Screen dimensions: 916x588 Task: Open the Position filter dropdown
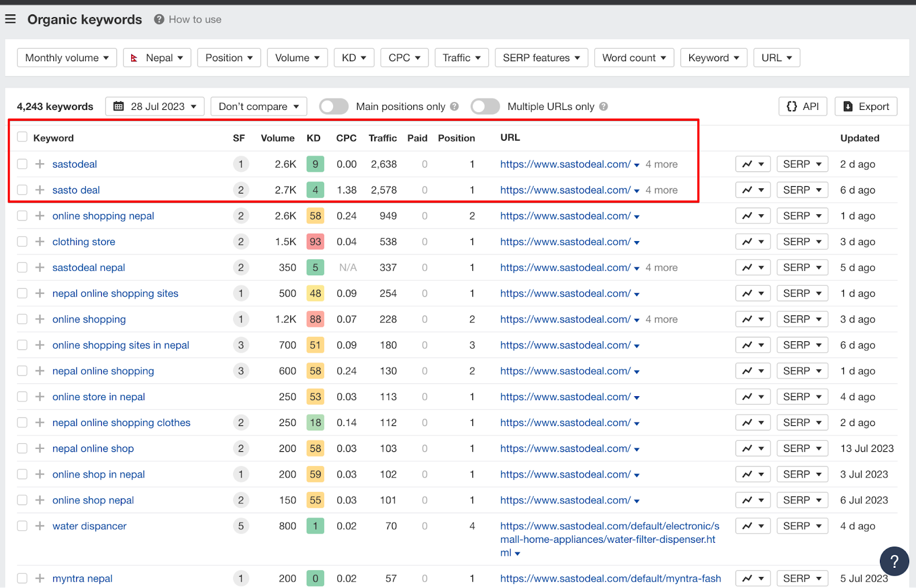[229, 58]
